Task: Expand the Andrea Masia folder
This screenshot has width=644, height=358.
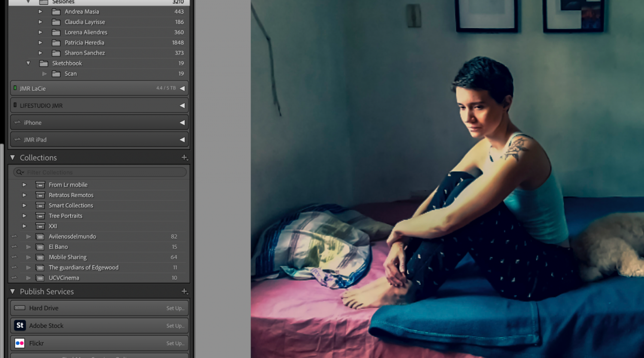Action: coord(40,12)
